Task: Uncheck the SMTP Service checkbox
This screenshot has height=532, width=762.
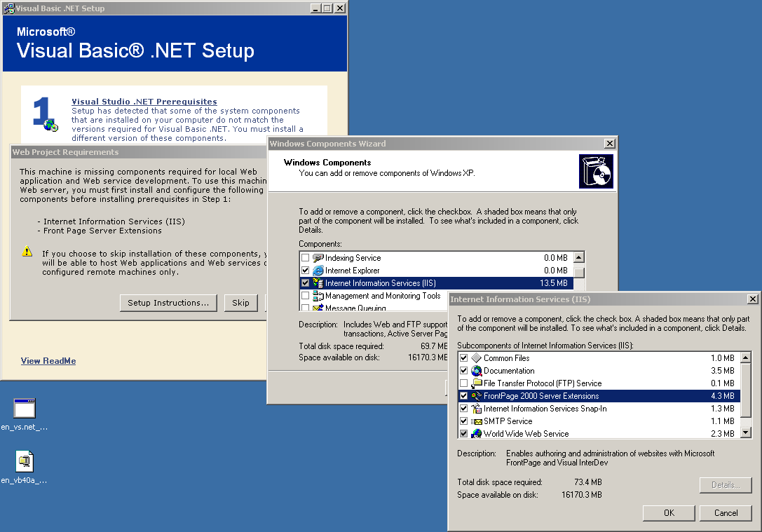Action: tap(463, 421)
